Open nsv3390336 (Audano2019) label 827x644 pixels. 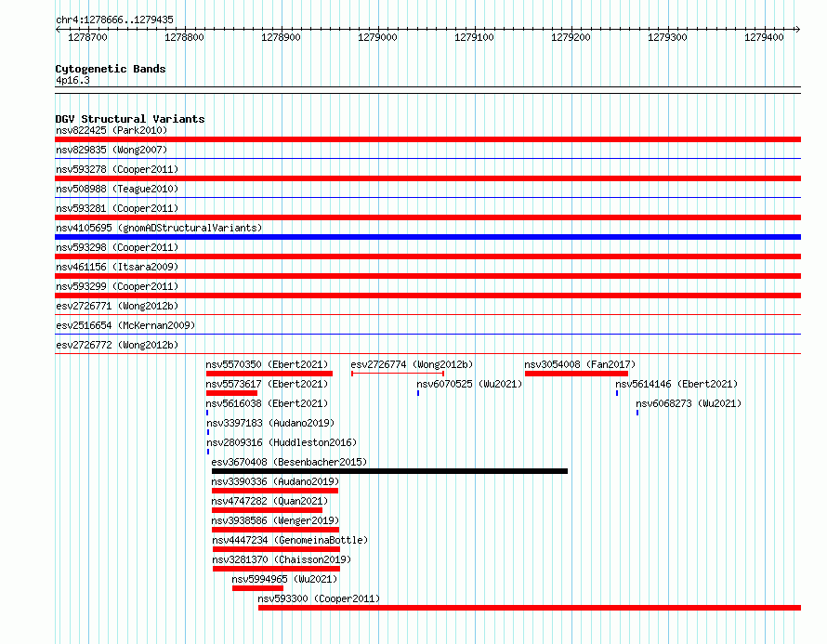point(275,481)
